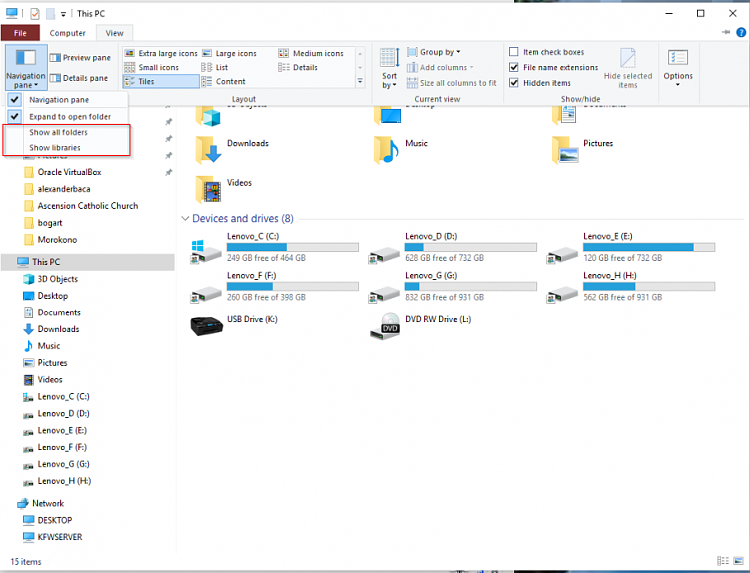This screenshot has height=573, width=750.
Task: Open the Lenovo_H (H:) drive tile
Action: [x=631, y=288]
